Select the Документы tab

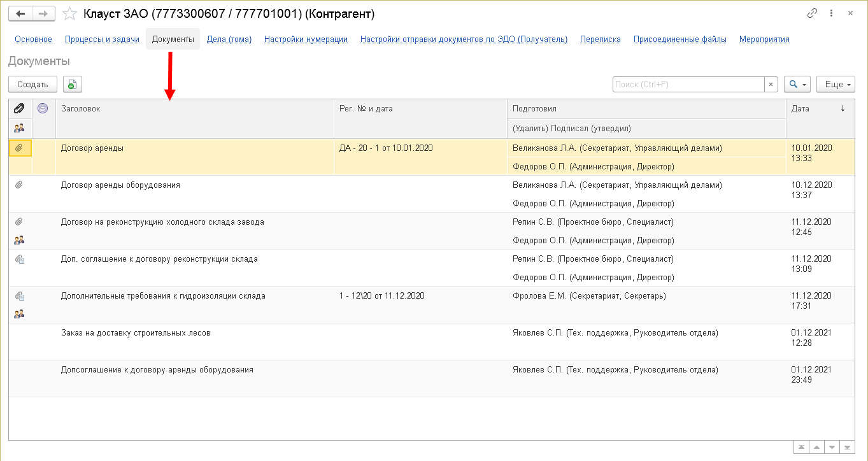click(173, 39)
